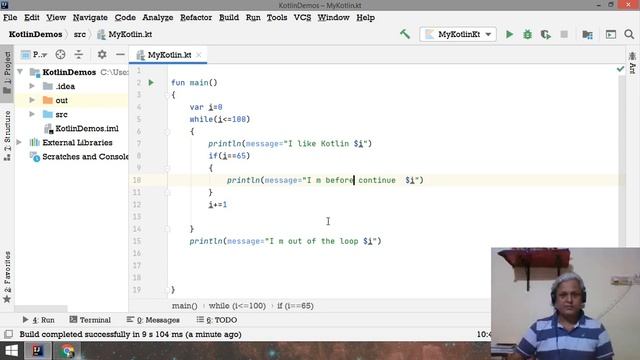
Task: Run MyKotlinKt with the green play button
Action: coord(509,34)
